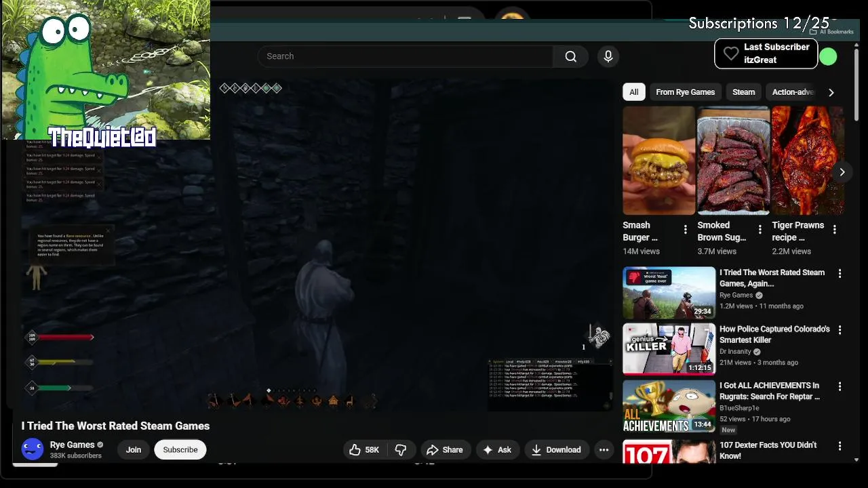The width and height of the screenshot is (868, 488).
Task: Click the green profile avatar circle
Action: coord(828,57)
